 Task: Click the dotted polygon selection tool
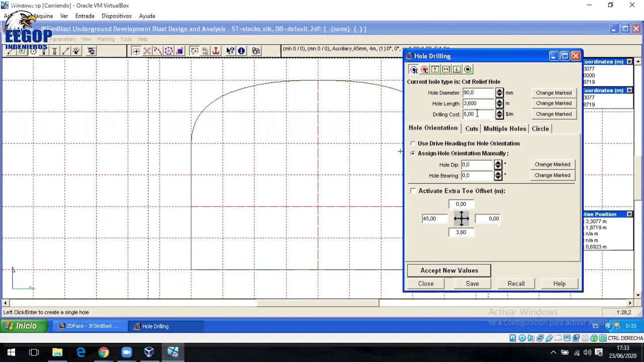(205, 51)
